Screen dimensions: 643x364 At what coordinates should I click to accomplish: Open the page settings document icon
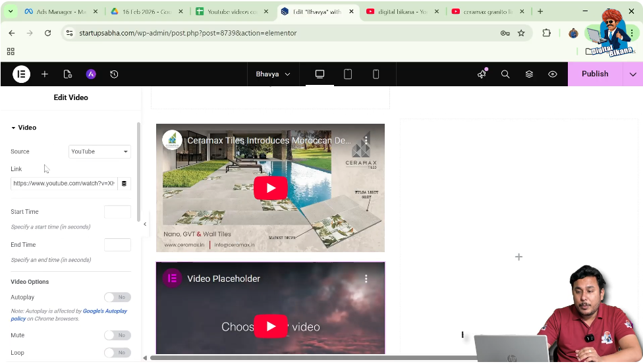point(68,74)
